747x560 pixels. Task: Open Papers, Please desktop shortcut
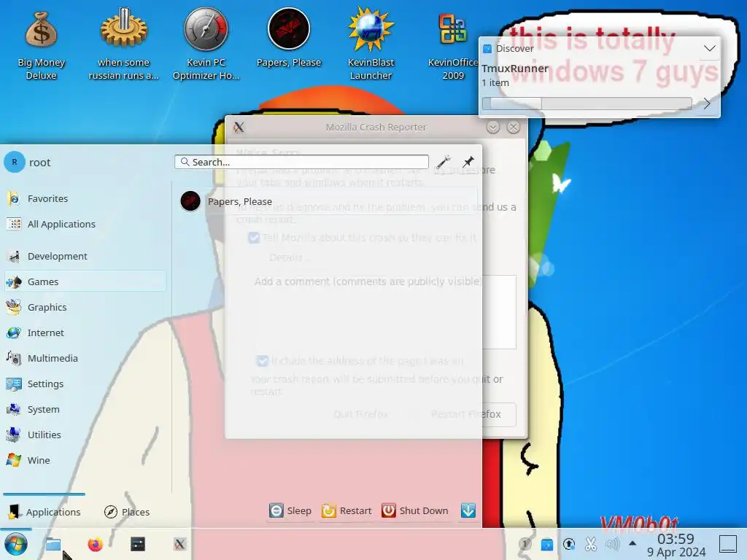(289, 39)
